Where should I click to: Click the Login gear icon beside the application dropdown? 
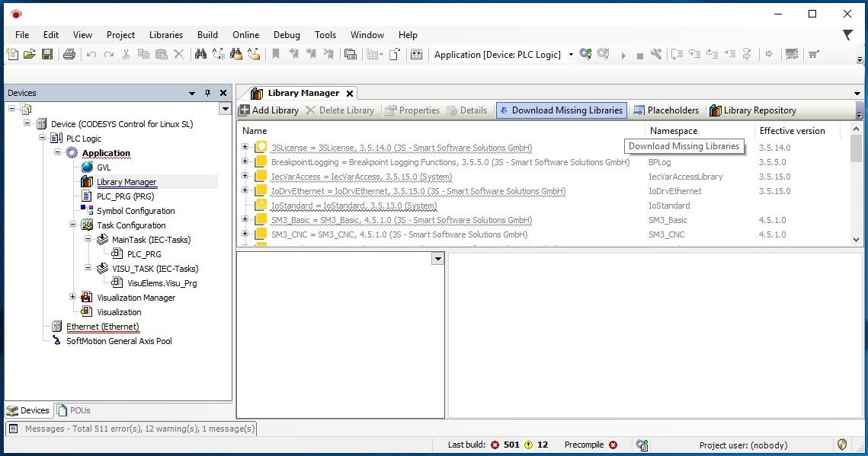tap(585, 54)
